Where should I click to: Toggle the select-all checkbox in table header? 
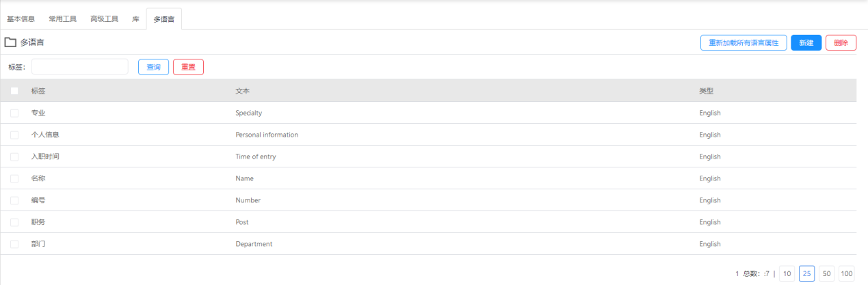14,91
